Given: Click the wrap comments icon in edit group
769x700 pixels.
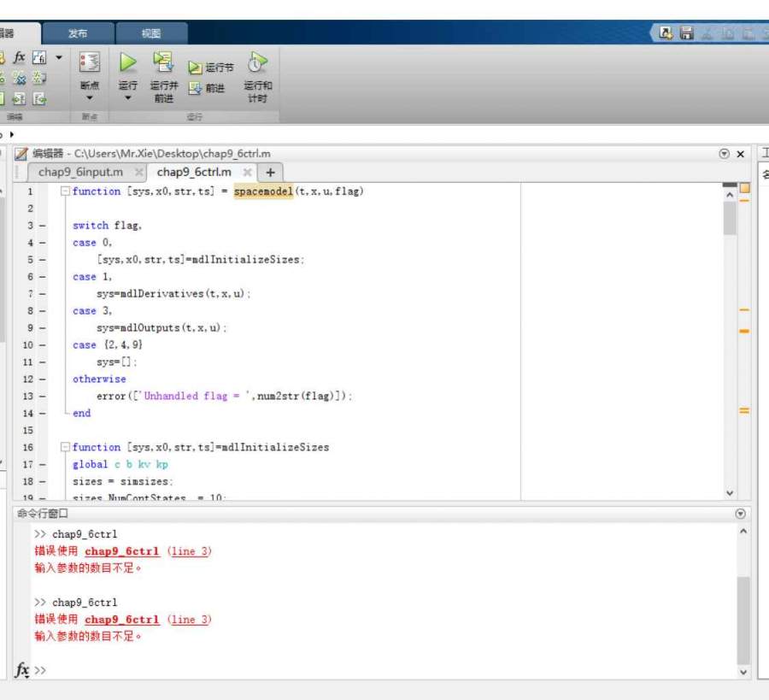Looking at the screenshot, I should pos(39,78).
